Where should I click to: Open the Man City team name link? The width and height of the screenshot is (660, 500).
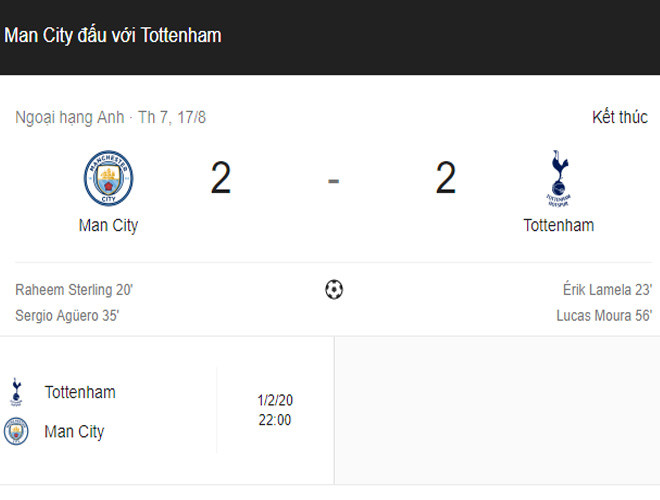coord(108,226)
